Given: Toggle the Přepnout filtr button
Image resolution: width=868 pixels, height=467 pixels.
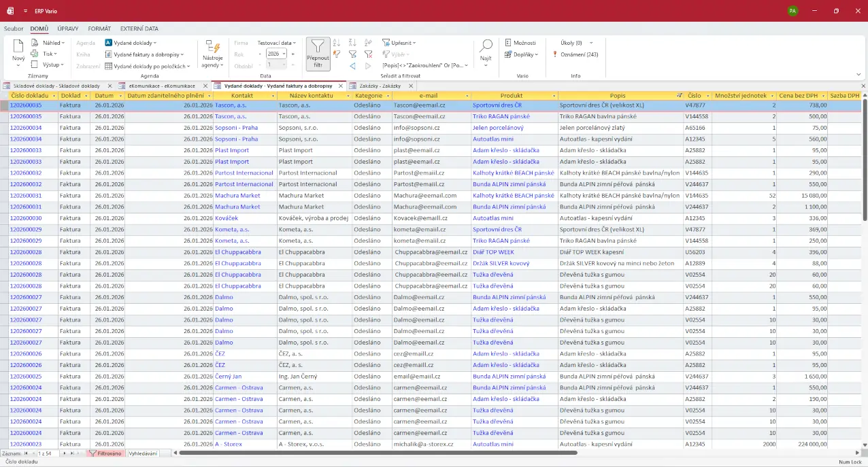Looking at the screenshot, I should (318, 54).
